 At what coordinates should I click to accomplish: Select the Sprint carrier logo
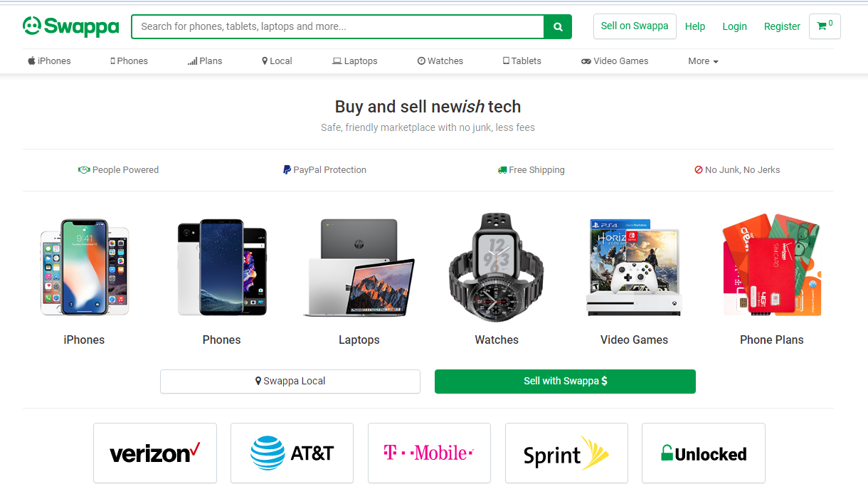pos(566,453)
